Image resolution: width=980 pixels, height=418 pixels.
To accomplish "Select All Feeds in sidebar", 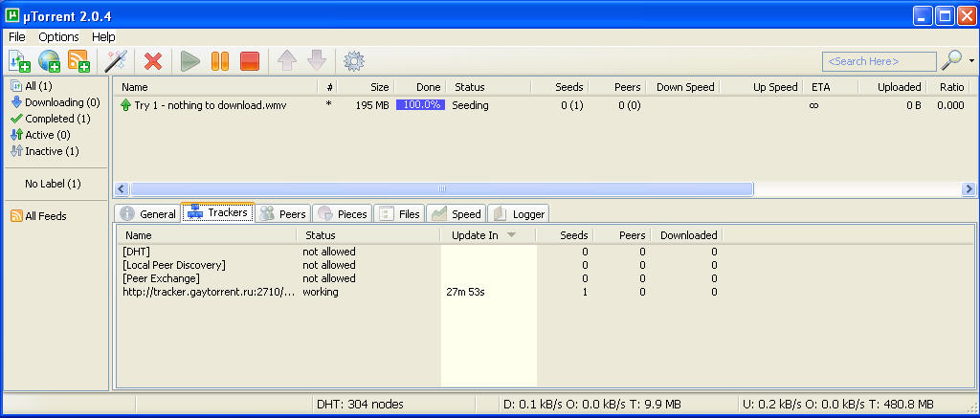I will pyautogui.click(x=38, y=216).
